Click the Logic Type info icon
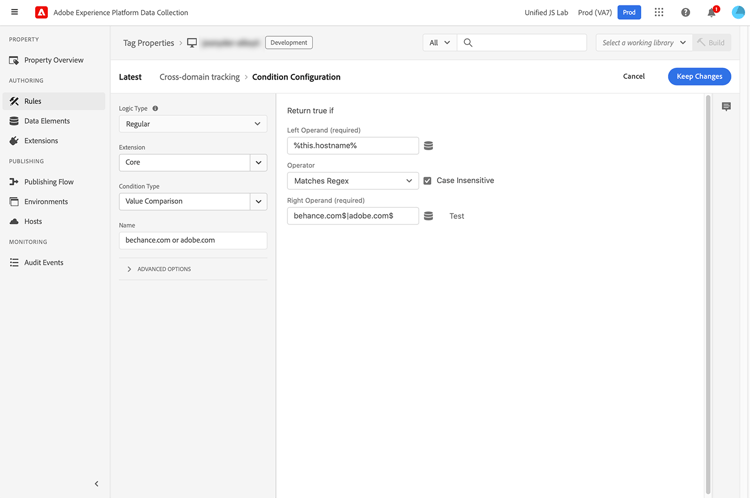 point(155,109)
